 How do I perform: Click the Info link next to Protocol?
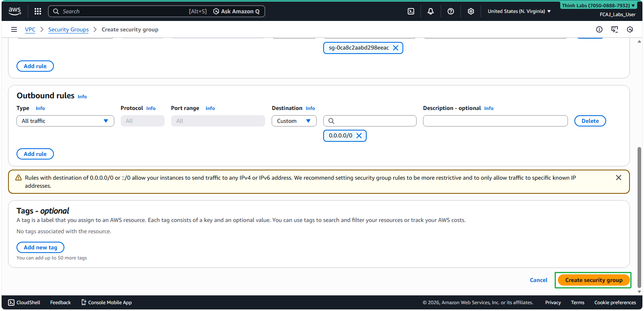pos(151,108)
